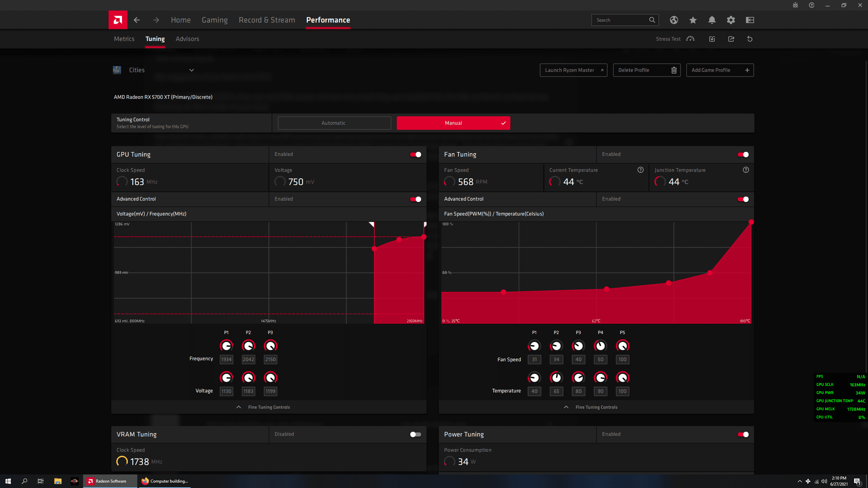
Task: Open the Record & Stream tab
Action: click(267, 20)
